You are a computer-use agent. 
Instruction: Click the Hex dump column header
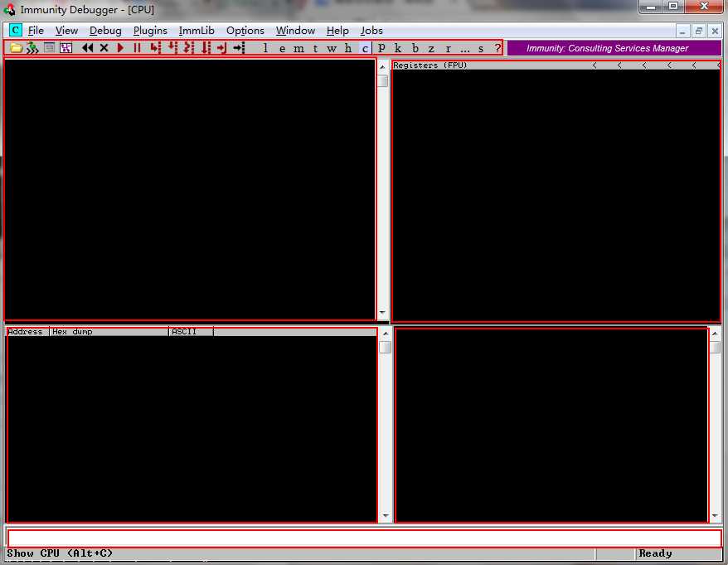[109, 332]
